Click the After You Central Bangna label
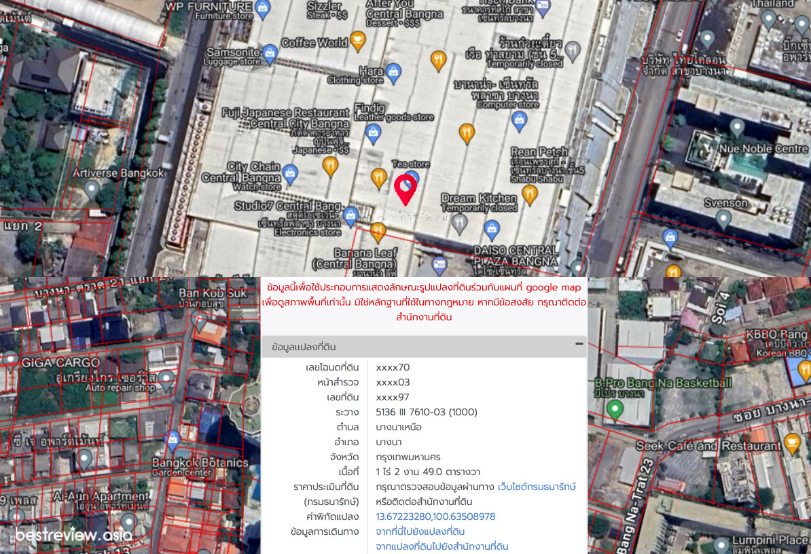 tap(404, 12)
